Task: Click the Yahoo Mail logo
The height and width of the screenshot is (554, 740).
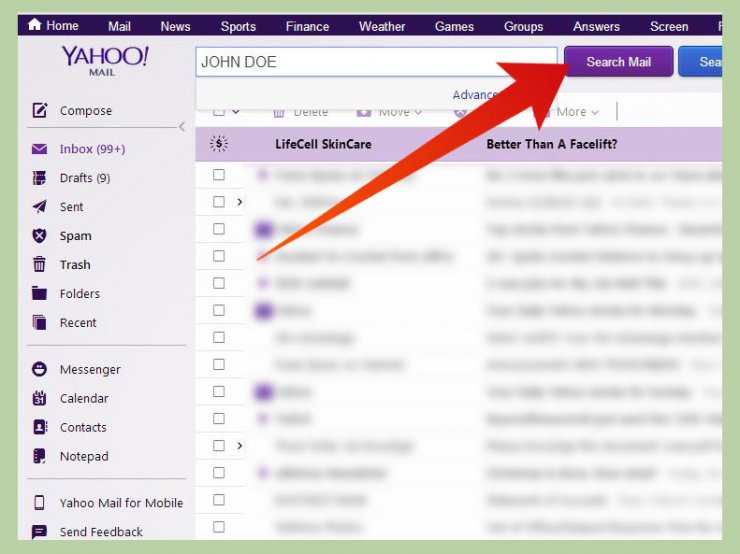Action: tap(105, 60)
